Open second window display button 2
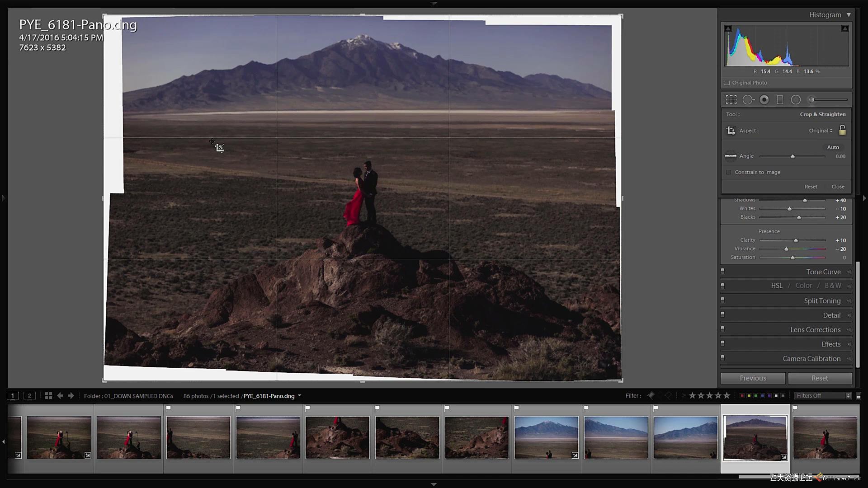The width and height of the screenshot is (868, 488). click(x=29, y=396)
